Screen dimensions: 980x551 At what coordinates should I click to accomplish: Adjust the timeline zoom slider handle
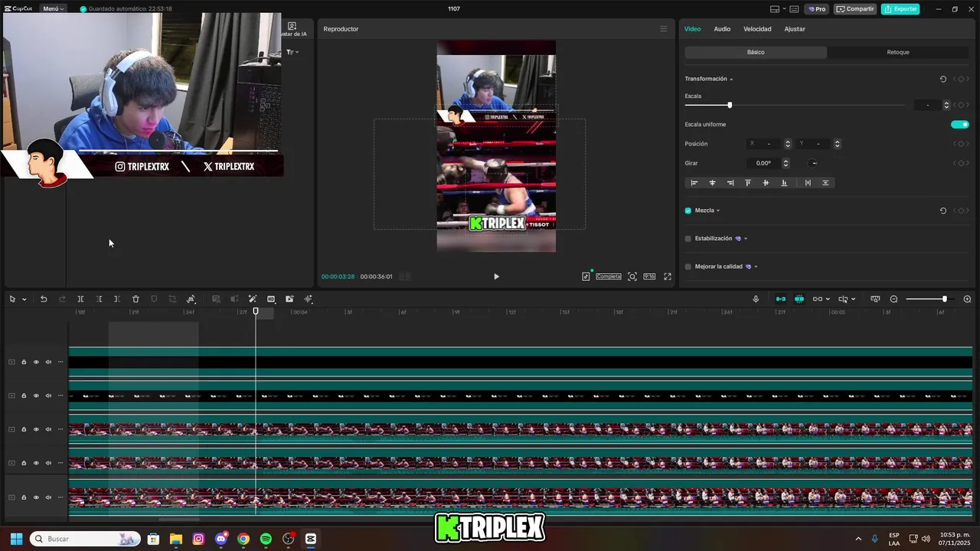945,299
